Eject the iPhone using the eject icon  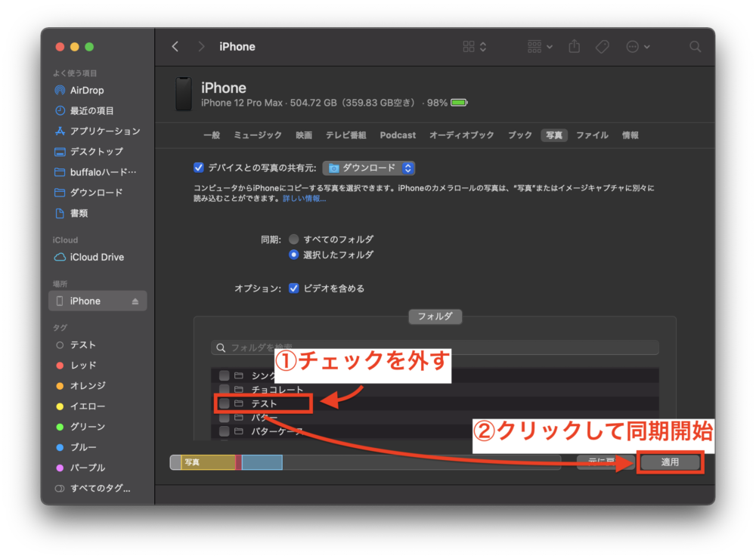pyautogui.click(x=135, y=301)
